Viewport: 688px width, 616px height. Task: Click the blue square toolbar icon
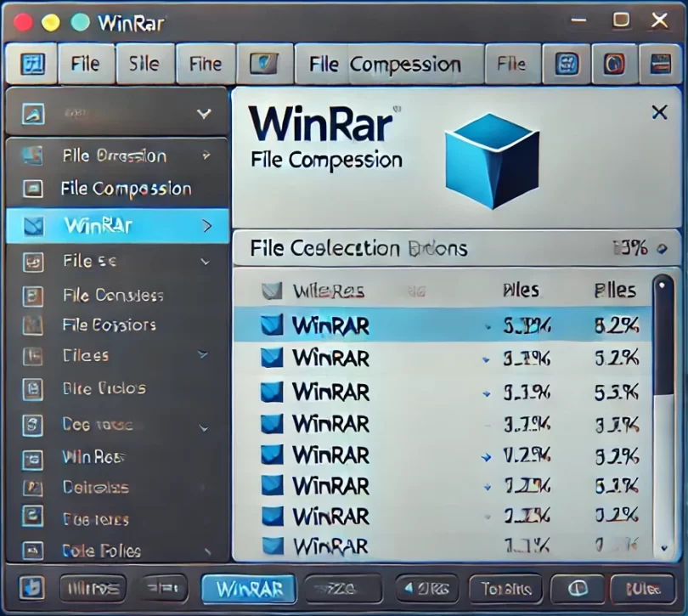(x=567, y=64)
